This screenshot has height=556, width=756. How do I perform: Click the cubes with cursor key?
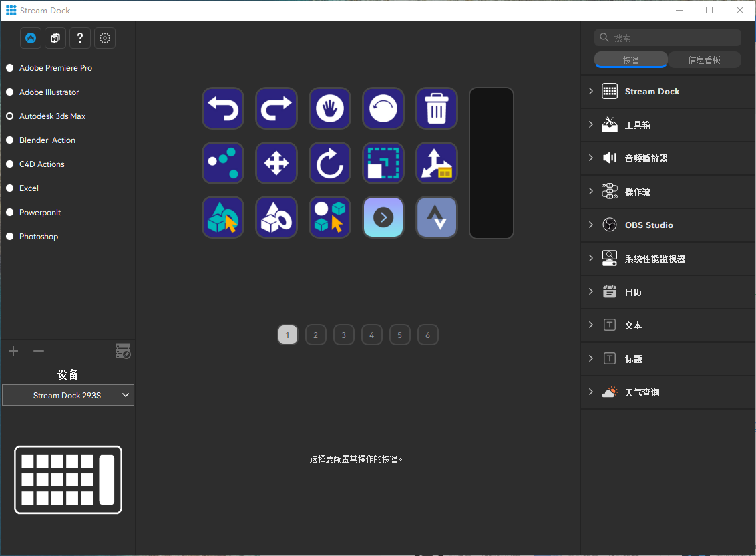point(330,217)
